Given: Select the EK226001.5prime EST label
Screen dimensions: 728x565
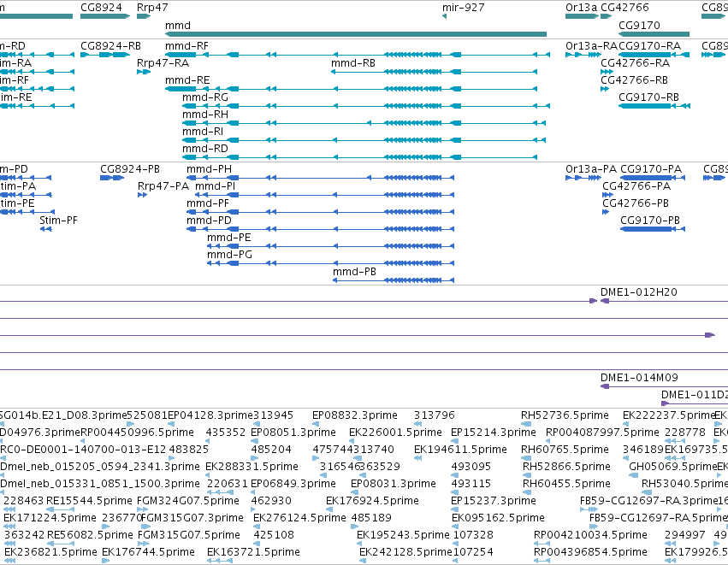Looking at the screenshot, I should 395,433.
